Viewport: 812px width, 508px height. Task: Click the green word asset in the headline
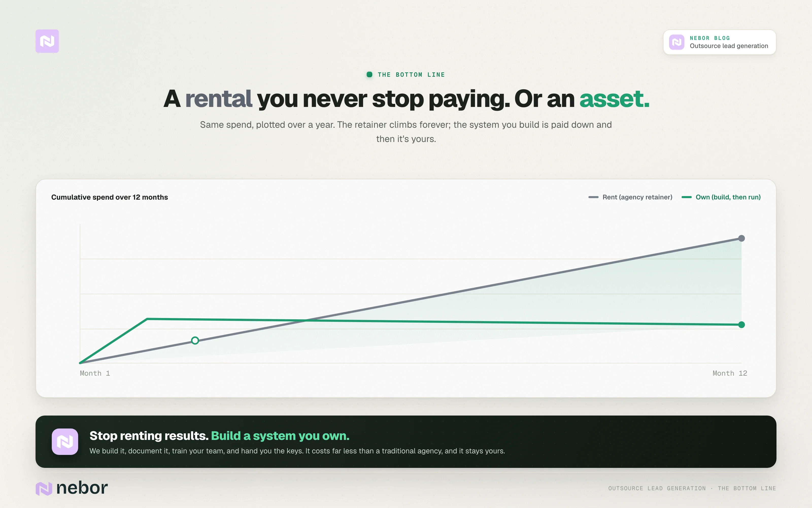(x=614, y=99)
